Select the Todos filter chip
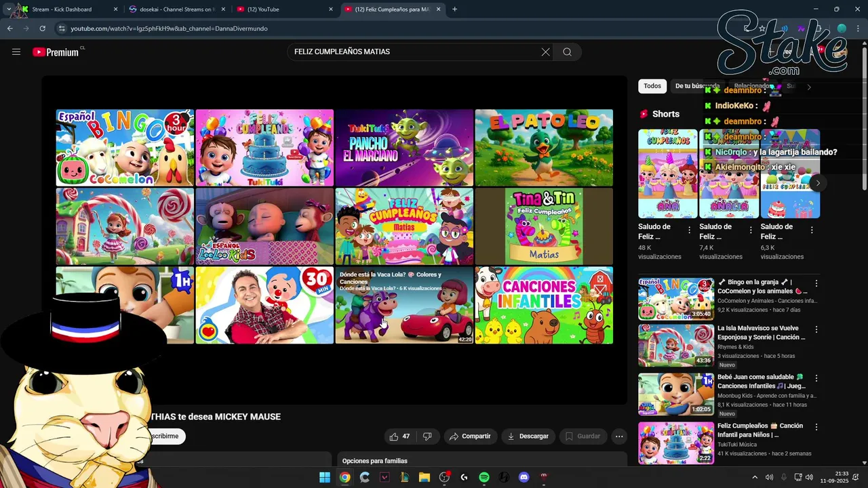 pos(652,86)
